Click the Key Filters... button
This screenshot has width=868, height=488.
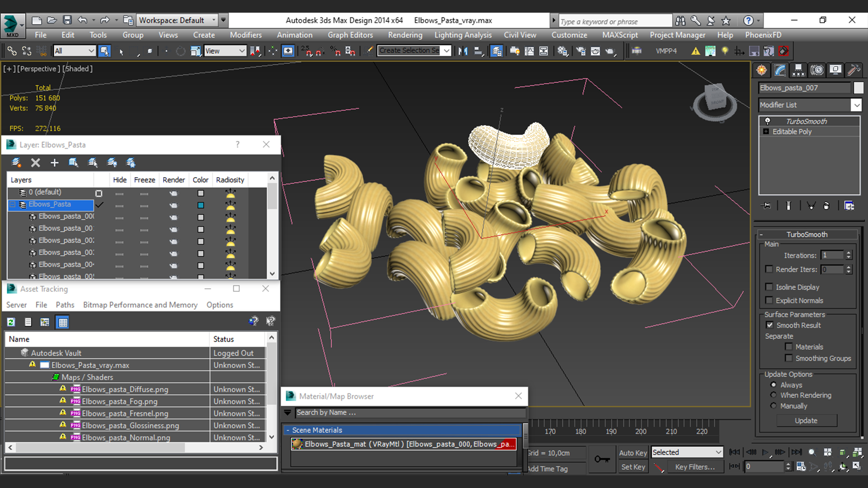pos(695,467)
